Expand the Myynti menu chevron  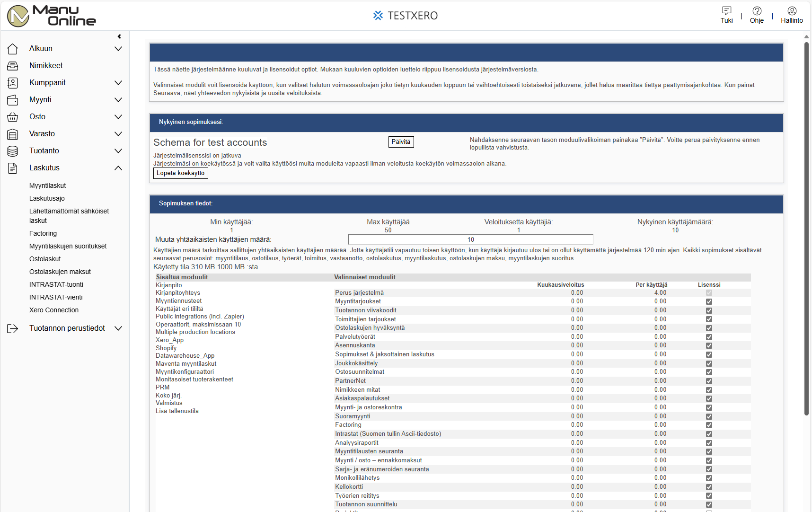tap(118, 100)
